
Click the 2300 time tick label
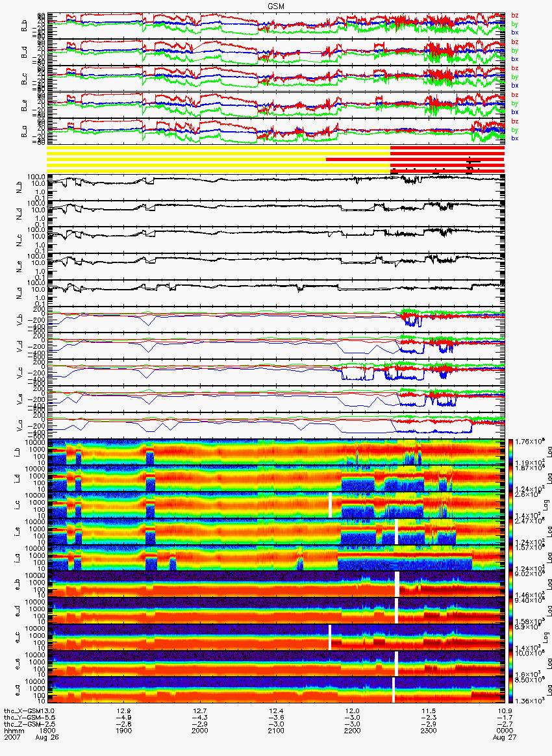(428, 731)
